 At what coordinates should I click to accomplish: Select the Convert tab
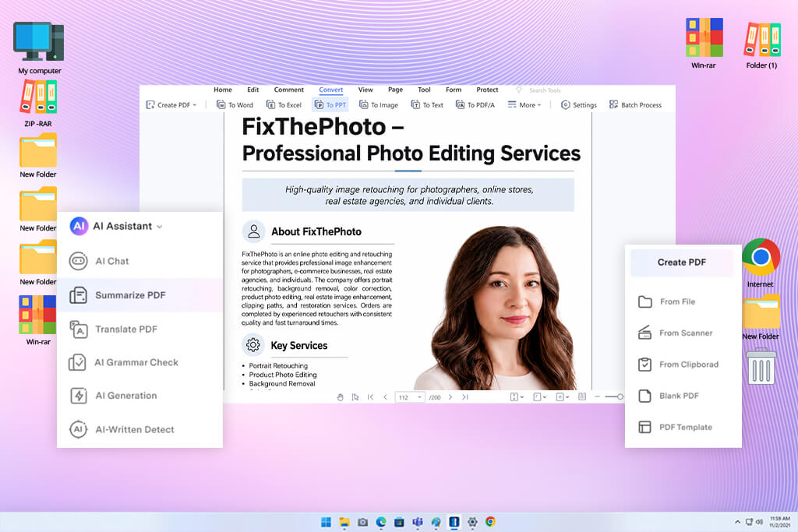(330, 90)
